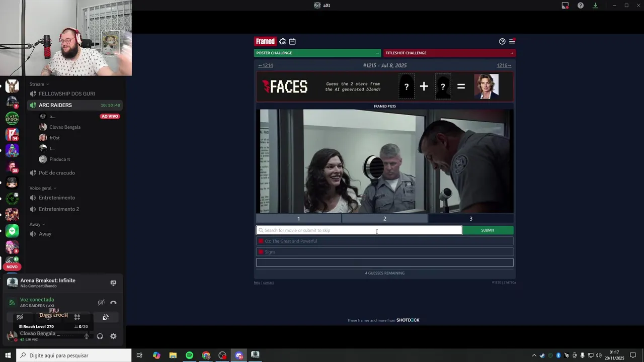Open help icon in window title bar

tap(581, 6)
